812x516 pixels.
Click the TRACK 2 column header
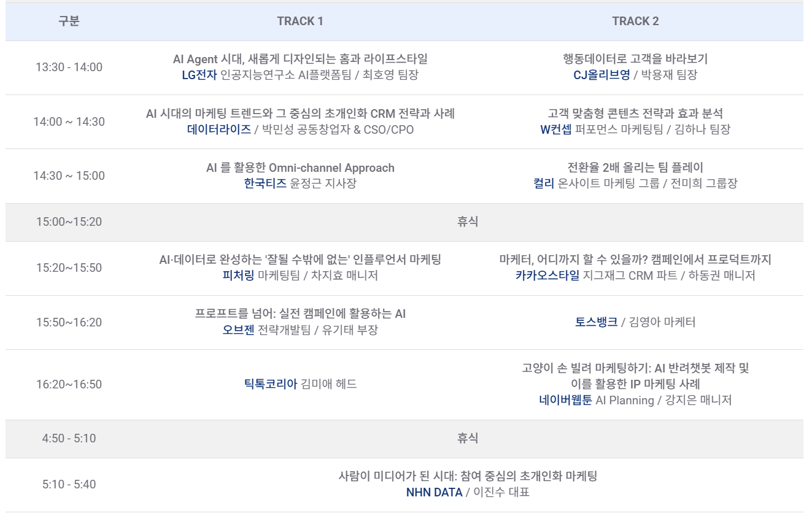(x=635, y=21)
